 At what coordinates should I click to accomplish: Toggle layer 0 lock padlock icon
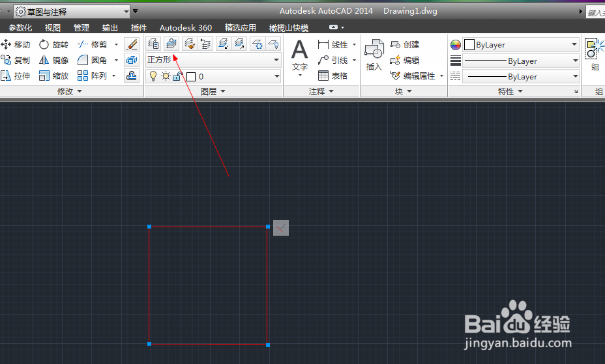pyautogui.click(x=177, y=76)
